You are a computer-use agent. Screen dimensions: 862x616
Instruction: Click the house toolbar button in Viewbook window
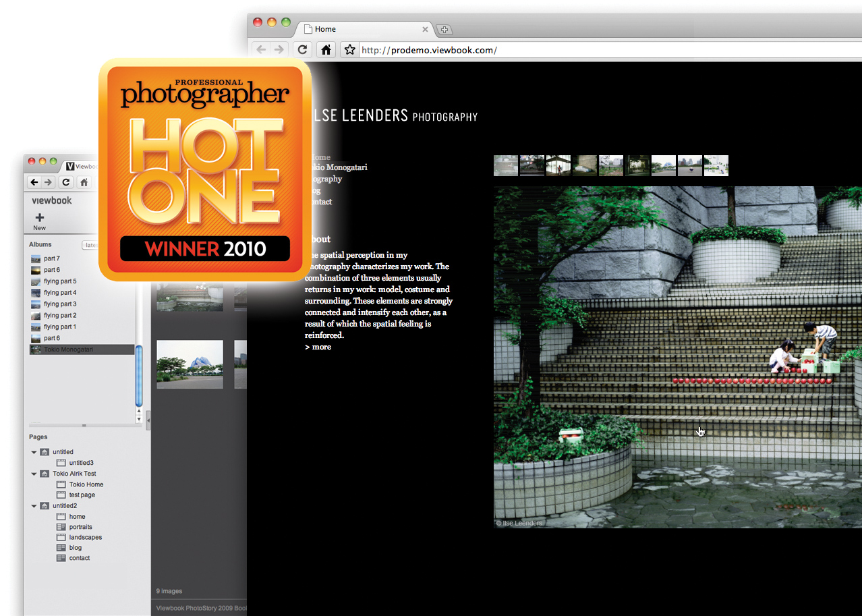84,182
